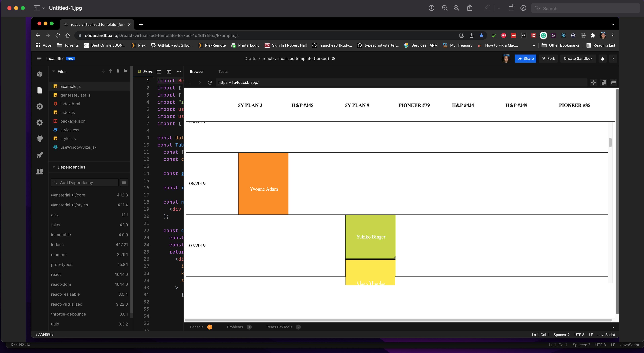The image size is (644, 353).
Task: Click new folder icon in Files header
Action: [125, 71]
